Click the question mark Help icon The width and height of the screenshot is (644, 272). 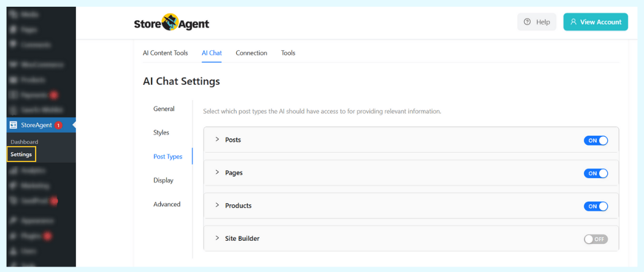coord(527,22)
